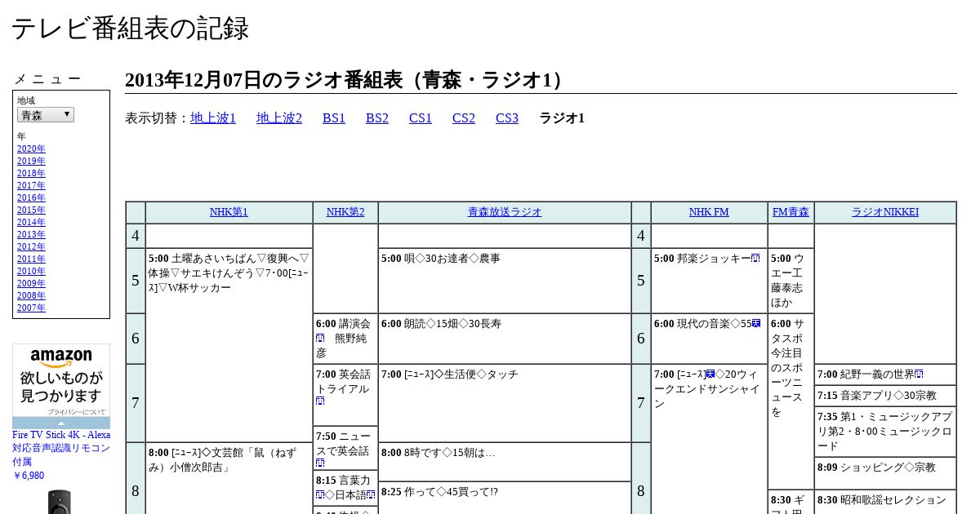Open the Fire TV Stick 4K product link
Viewport: 980px width, 514px height.
pyautogui.click(x=61, y=448)
